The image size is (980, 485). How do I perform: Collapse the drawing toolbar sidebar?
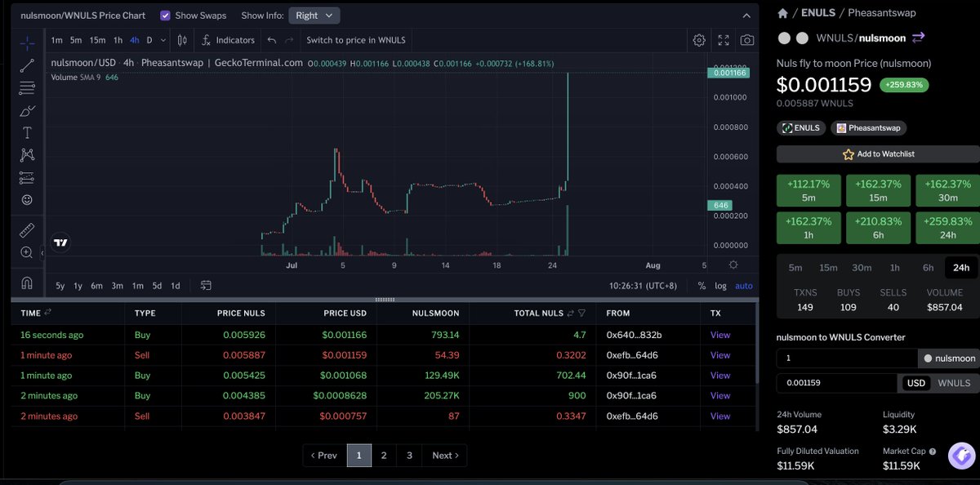[42, 253]
